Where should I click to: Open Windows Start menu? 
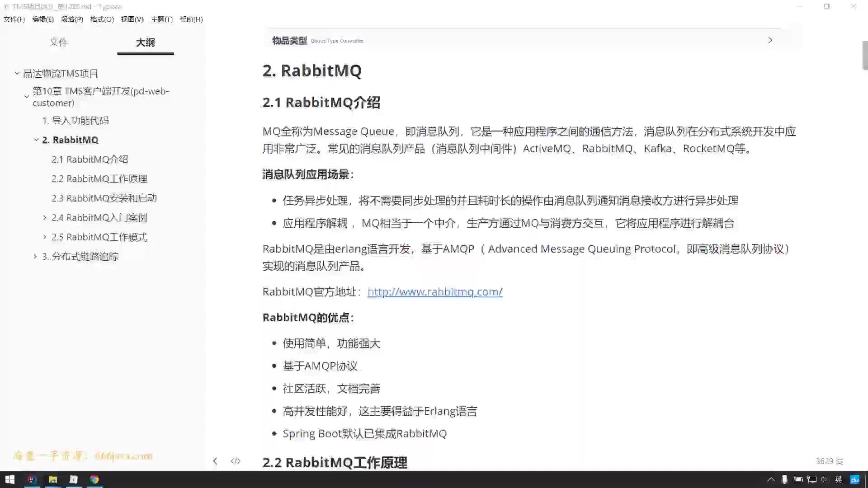[10, 479]
